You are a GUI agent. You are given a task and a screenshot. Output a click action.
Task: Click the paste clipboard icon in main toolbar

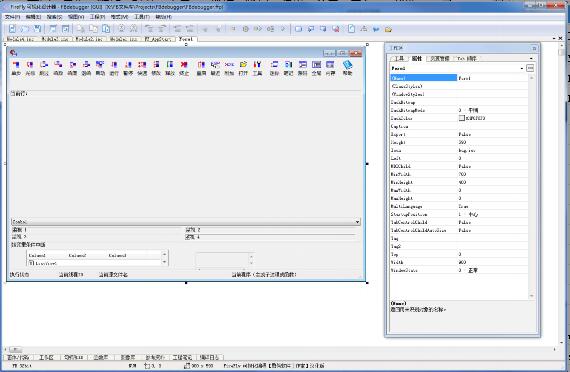pyautogui.click(x=106, y=28)
